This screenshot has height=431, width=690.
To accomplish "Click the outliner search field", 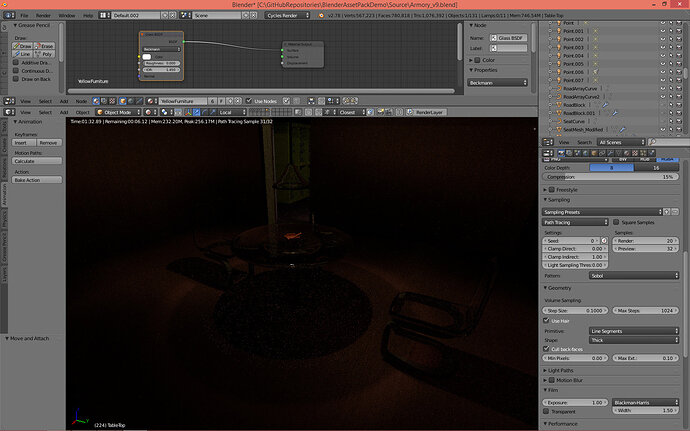I will click(669, 142).
